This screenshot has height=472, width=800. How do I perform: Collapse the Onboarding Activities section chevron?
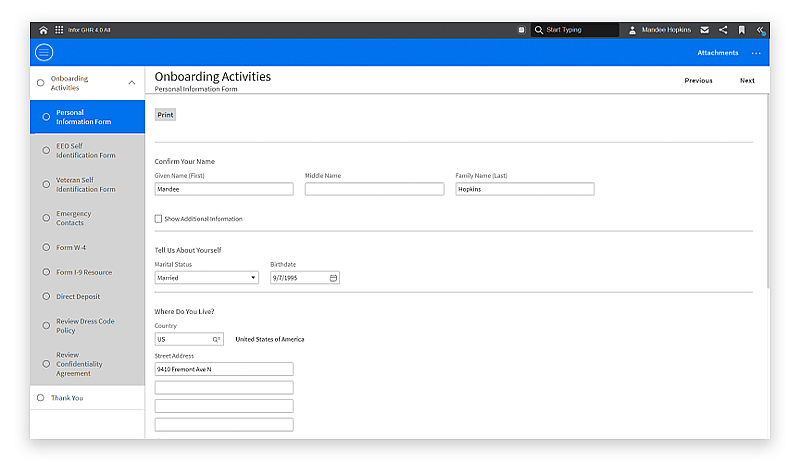click(x=132, y=83)
